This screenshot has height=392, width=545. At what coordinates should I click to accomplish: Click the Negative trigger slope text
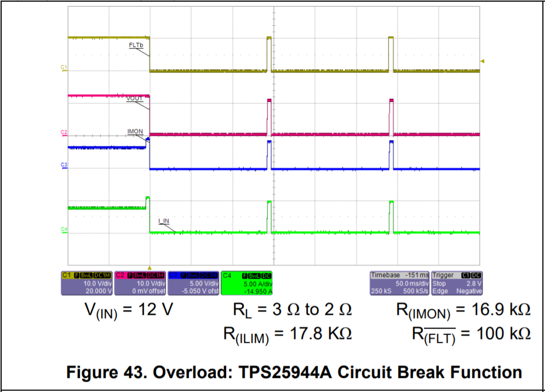(469, 291)
